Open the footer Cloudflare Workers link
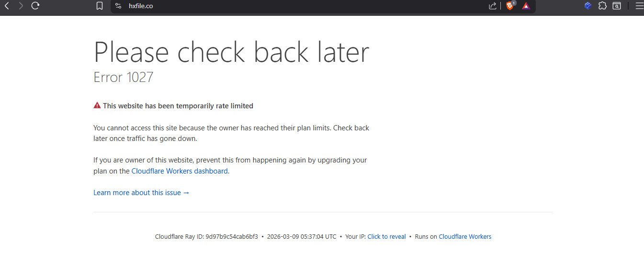Viewport: 644px width, 255px height. (x=465, y=237)
